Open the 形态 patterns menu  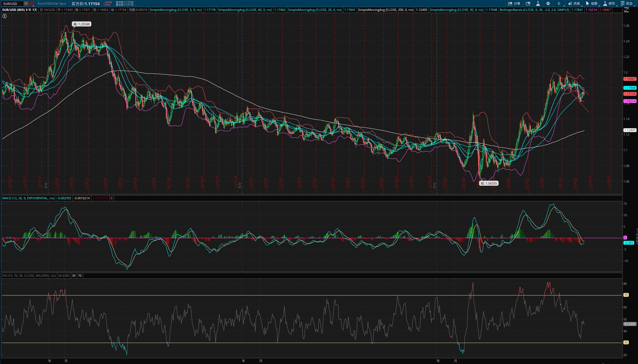coord(626,3)
